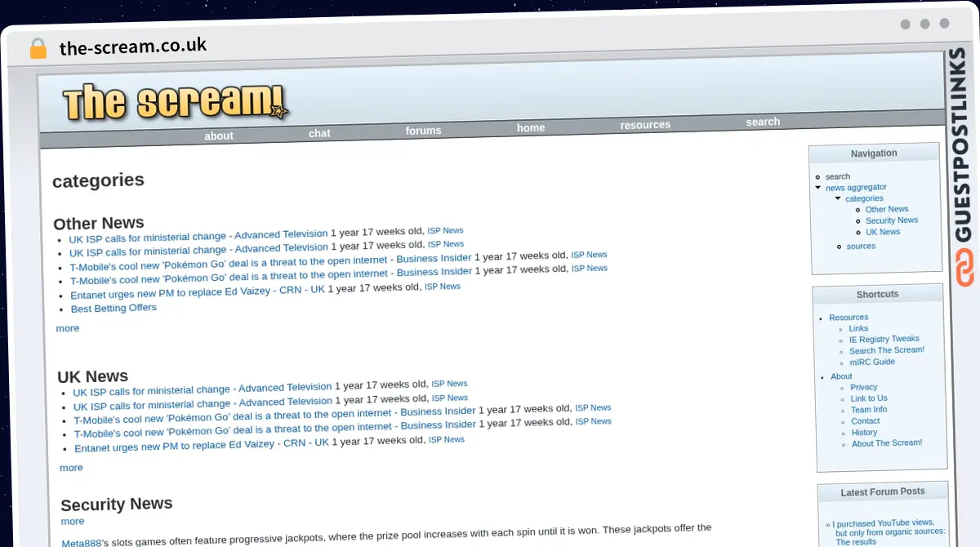Open the chat menu item

(x=319, y=133)
